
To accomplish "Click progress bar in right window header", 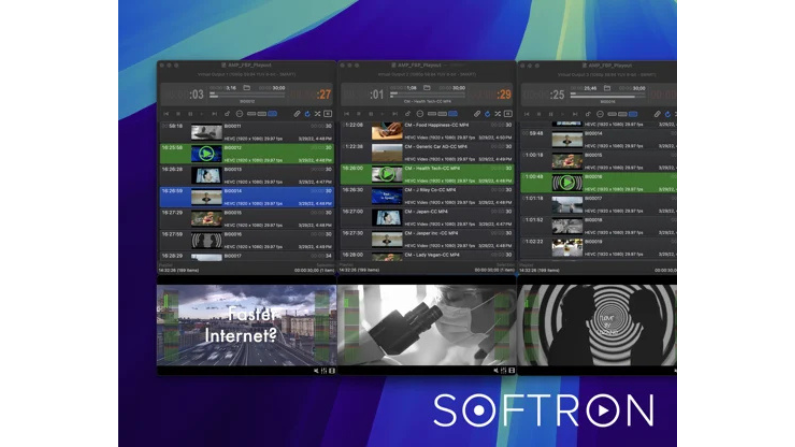I will [608, 95].
